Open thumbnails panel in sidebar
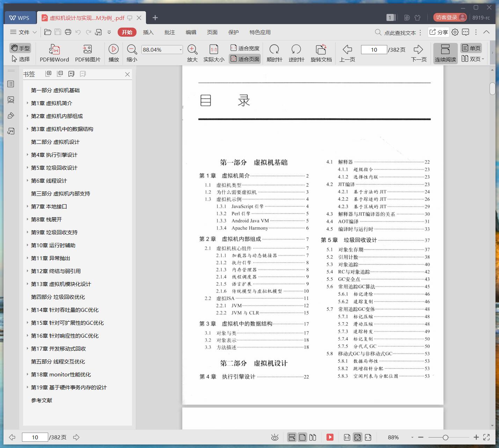The image size is (499, 448). click(11, 100)
